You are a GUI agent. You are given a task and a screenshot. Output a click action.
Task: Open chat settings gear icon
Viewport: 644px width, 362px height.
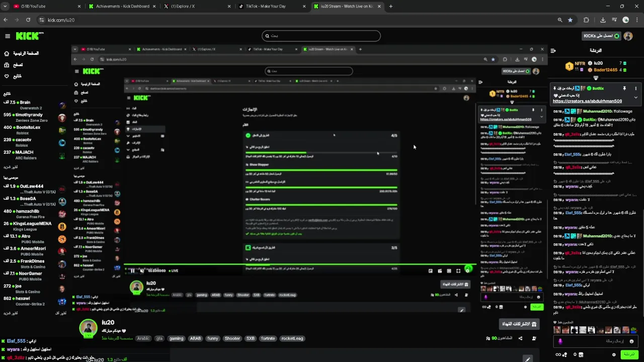tap(614, 354)
